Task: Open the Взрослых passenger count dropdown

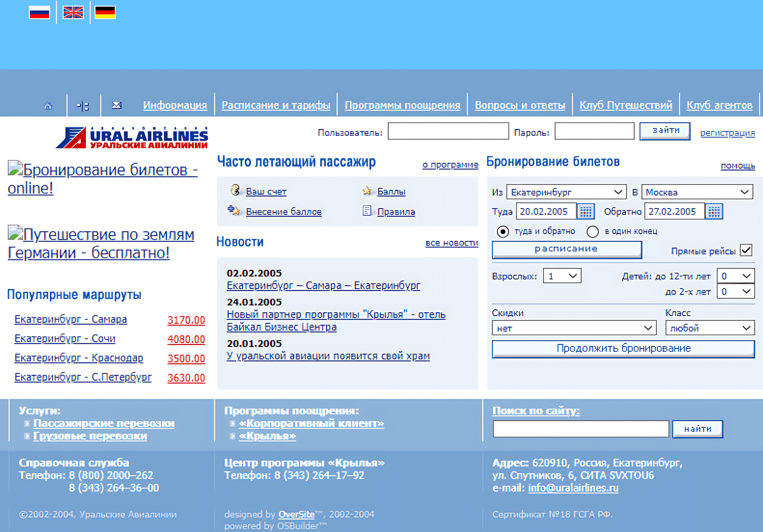Action: coord(562,276)
